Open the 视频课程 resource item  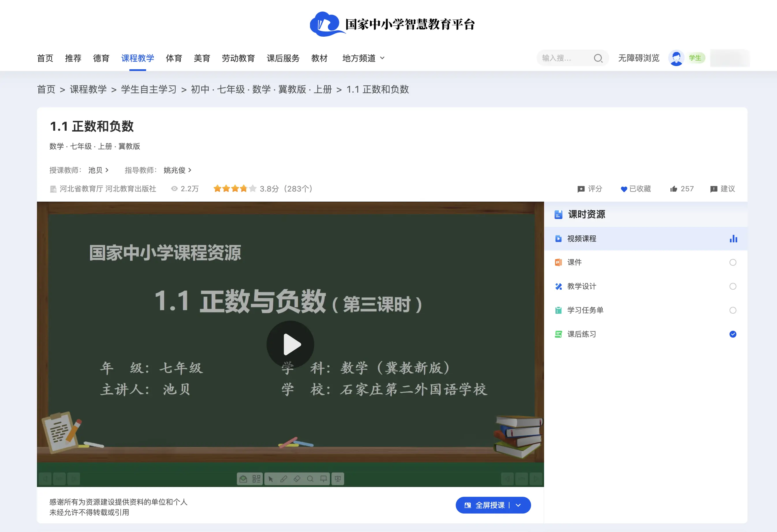(x=646, y=239)
